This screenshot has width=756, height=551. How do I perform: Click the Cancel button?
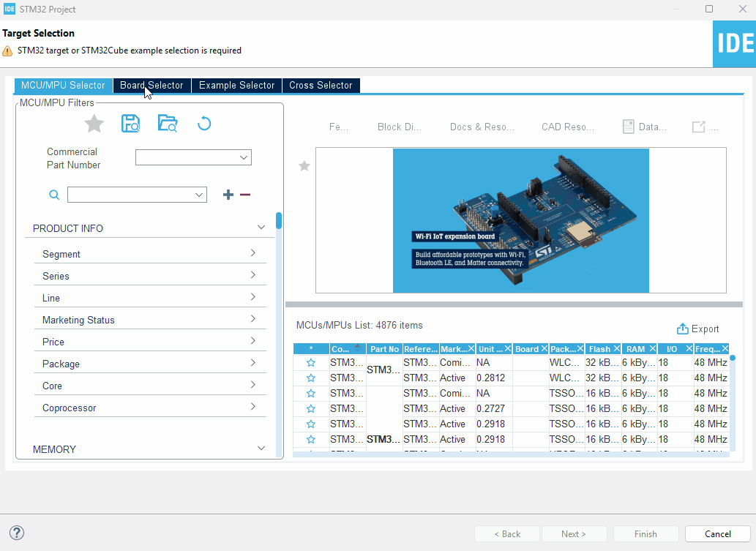coord(717,533)
